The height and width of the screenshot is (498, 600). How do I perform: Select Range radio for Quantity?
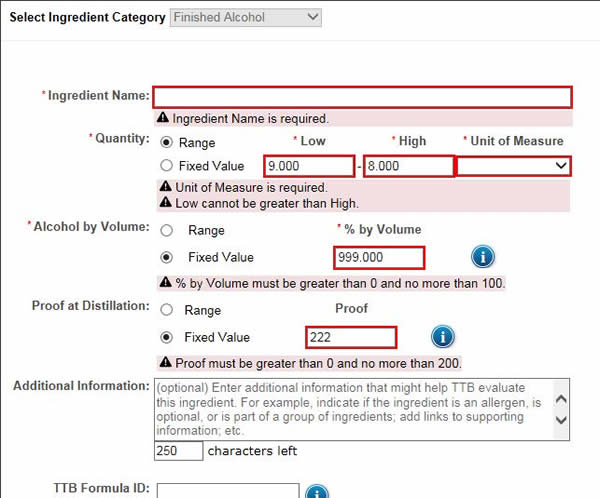pyautogui.click(x=166, y=142)
